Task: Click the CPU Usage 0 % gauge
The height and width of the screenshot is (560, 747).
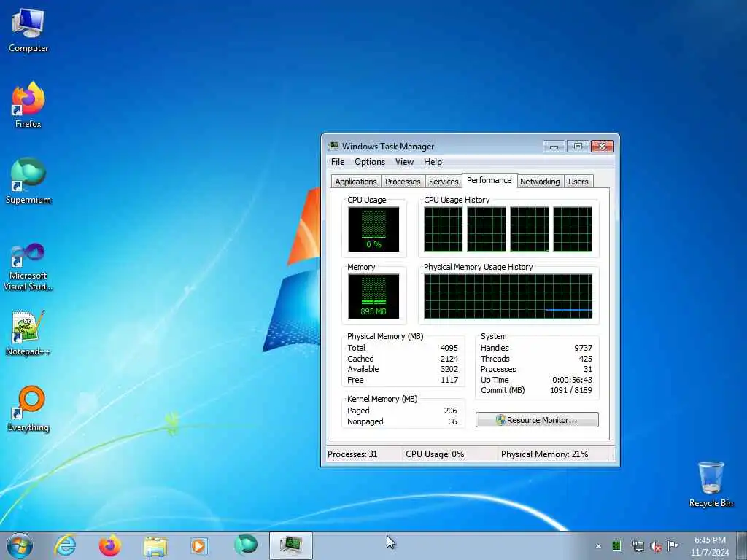Action: [x=373, y=229]
